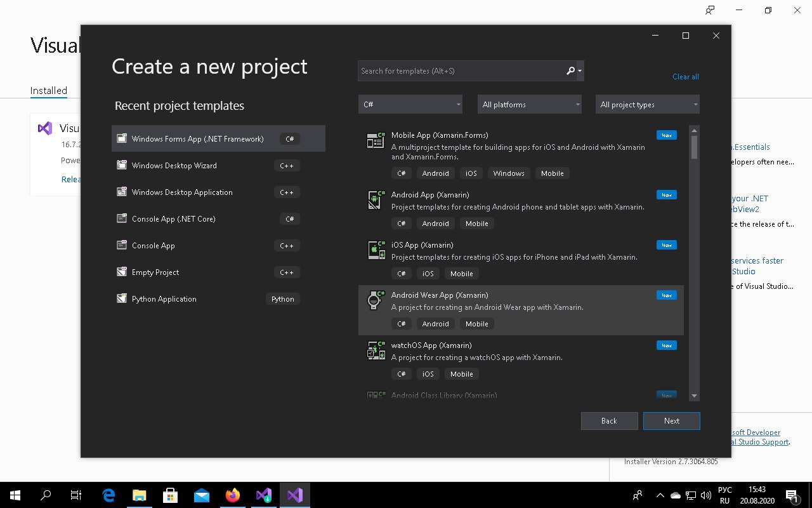The height and width of the screenshot is (508, 812).
Task: Click the Python tag beside Python Application
Action: click(x=283, y=299)
